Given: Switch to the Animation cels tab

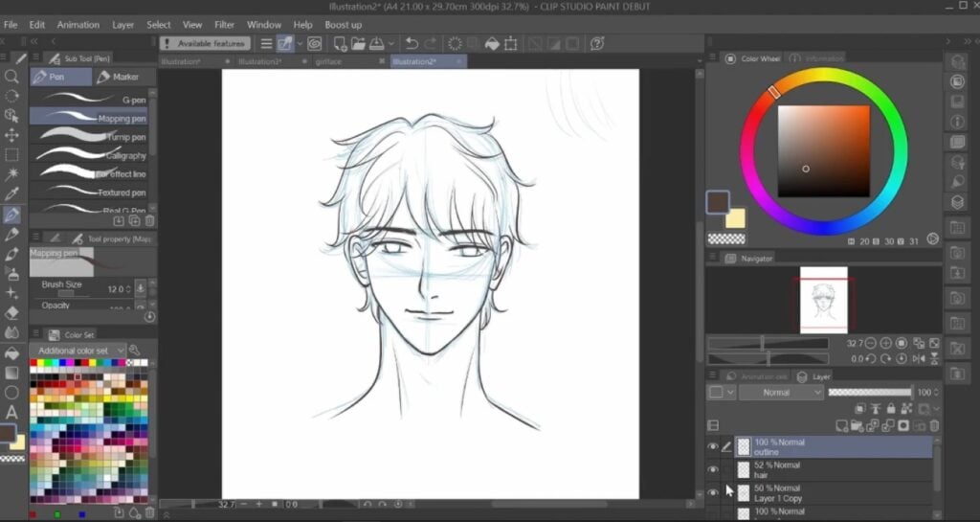Looking at the screenshot, I should [x=757, y=376].
